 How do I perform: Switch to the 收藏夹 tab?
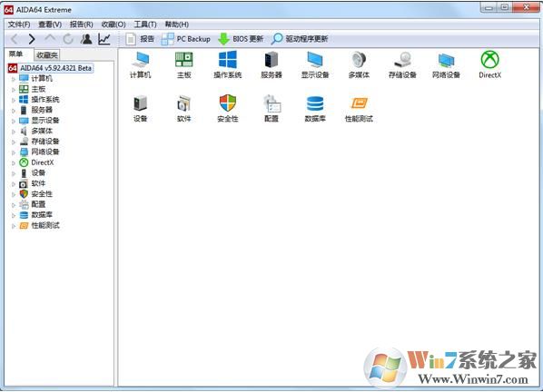tap(47, 55)
